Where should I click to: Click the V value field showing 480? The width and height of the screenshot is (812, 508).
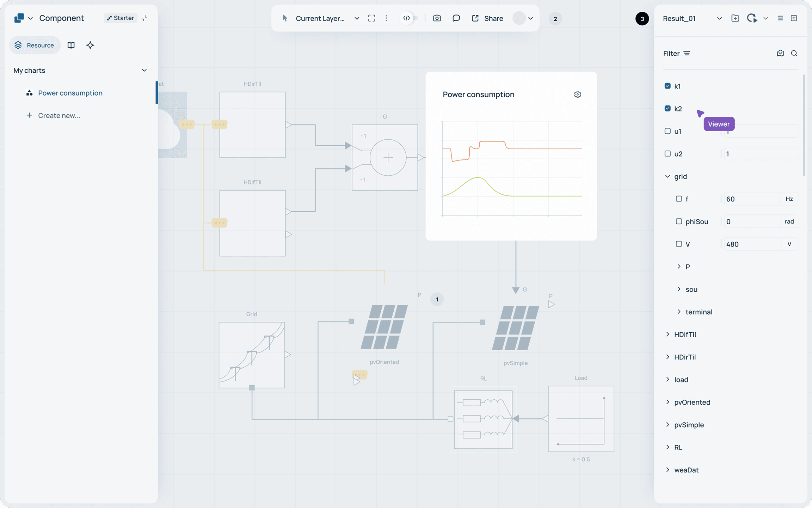pyautogui.click(x=751, y=244)
